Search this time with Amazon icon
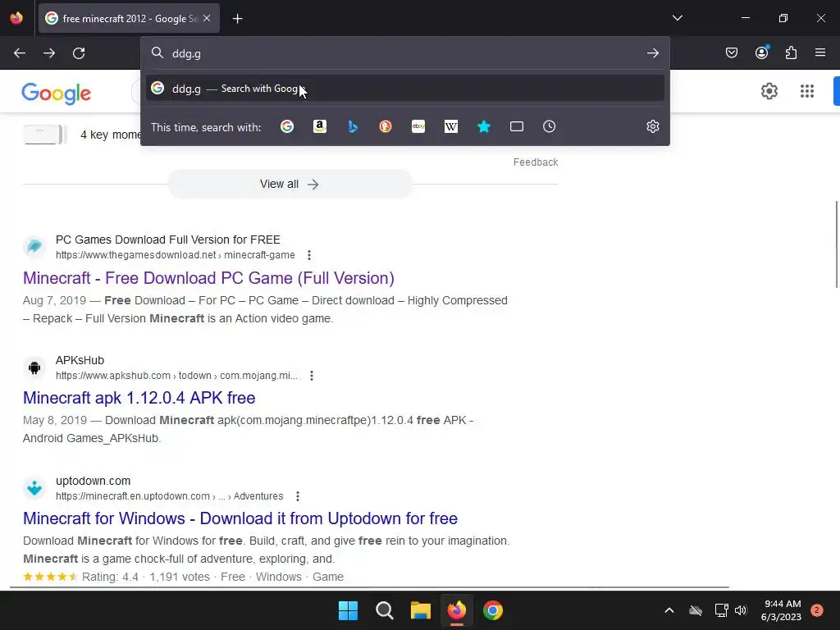The image size is (840, 630). pos(320,126)
